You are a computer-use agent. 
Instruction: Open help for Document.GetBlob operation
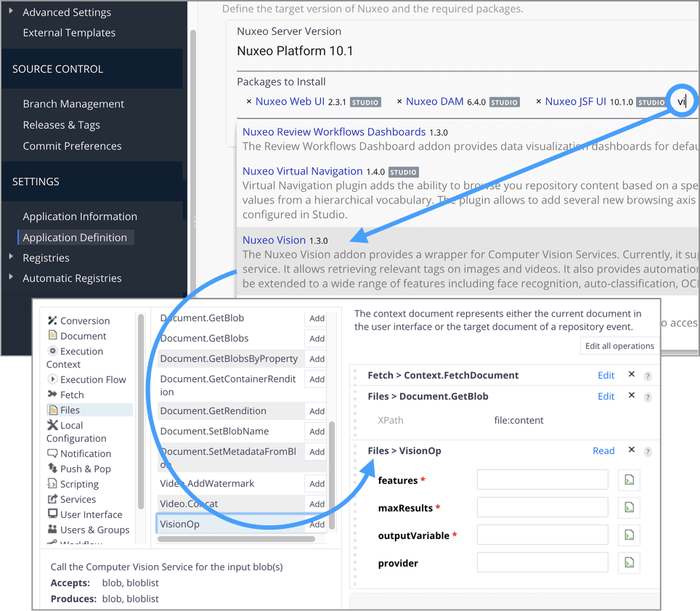pos(648,397)
